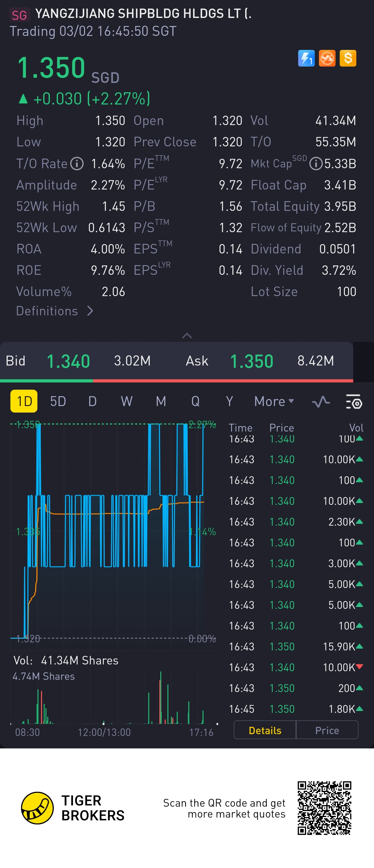Viewport: 374px width, 868px height.
Task: Tap the QR code image
Action: click(324, 808)
